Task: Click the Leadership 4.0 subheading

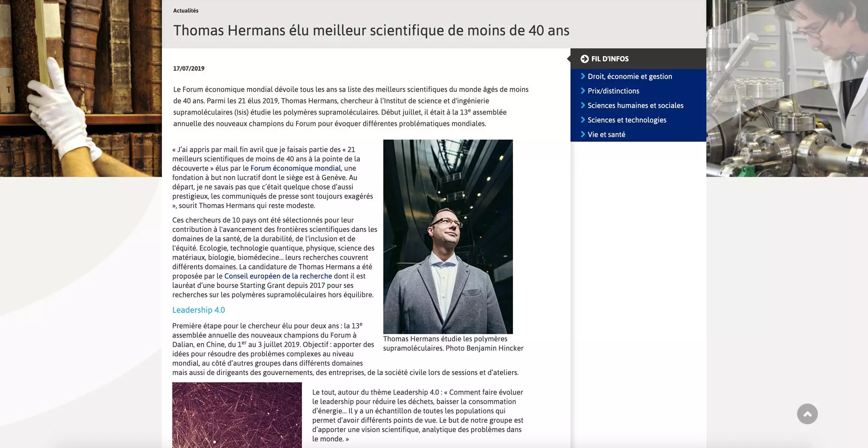Action: (198, 310)
